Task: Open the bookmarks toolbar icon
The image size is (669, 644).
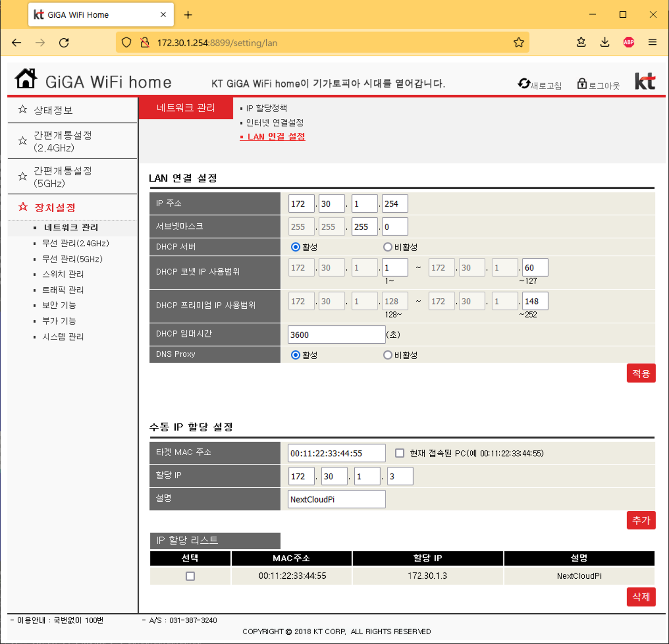Action: tap(581, 42)
